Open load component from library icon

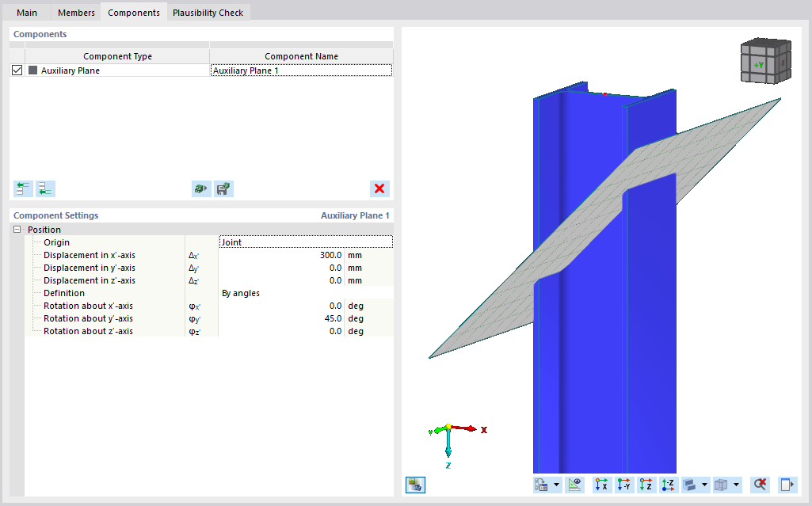(x=201, y=188)
